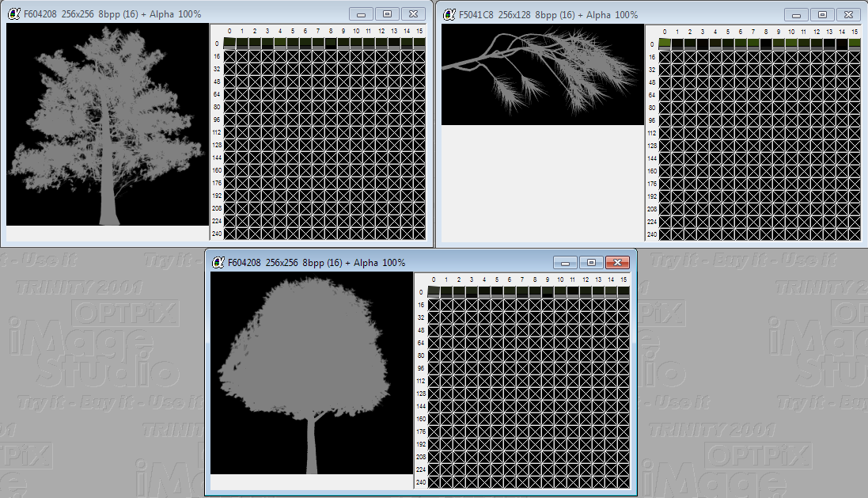Click the branch alpha image preview

(543, 74)
